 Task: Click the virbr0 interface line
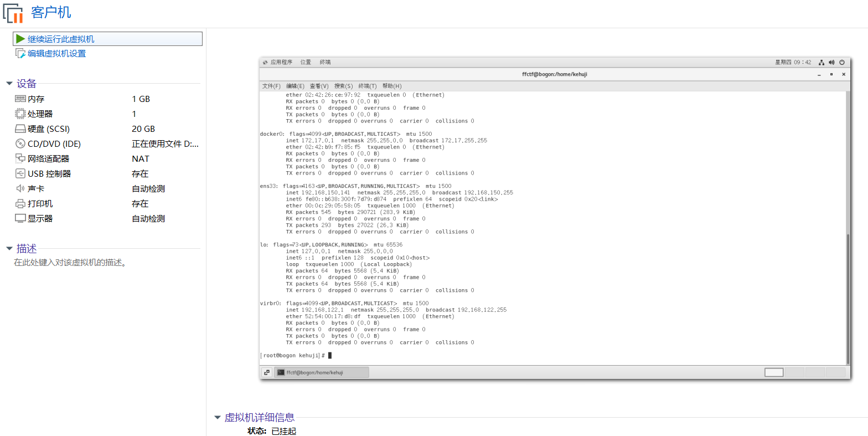(344, 304)
